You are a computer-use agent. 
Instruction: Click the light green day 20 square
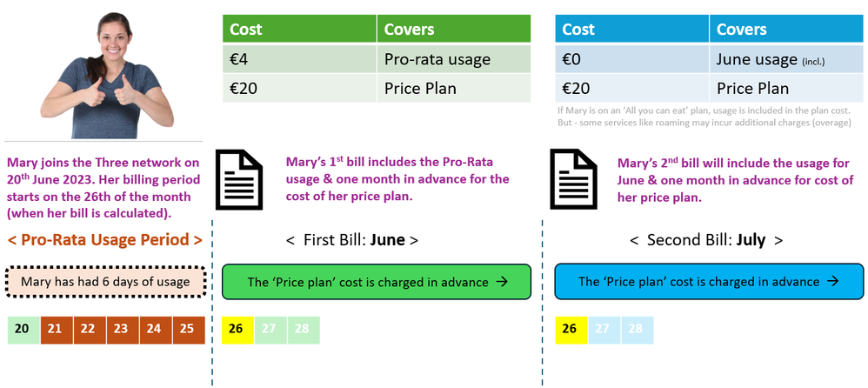pyautogui.click(x=23, y=330)
